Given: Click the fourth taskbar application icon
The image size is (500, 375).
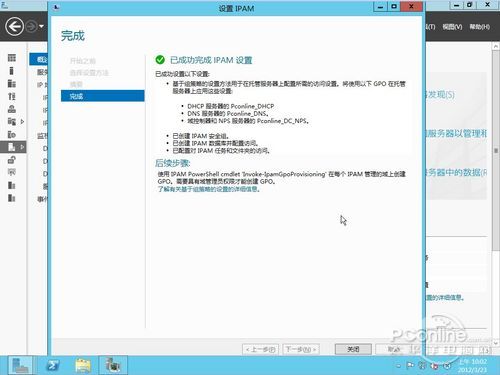Looking at the screenshot, I should click(113, 365).
